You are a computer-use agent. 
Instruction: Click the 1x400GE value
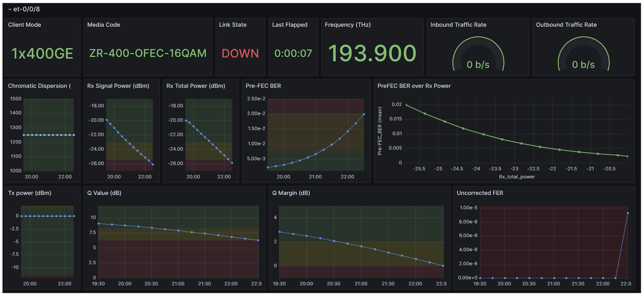coord(42,54)
